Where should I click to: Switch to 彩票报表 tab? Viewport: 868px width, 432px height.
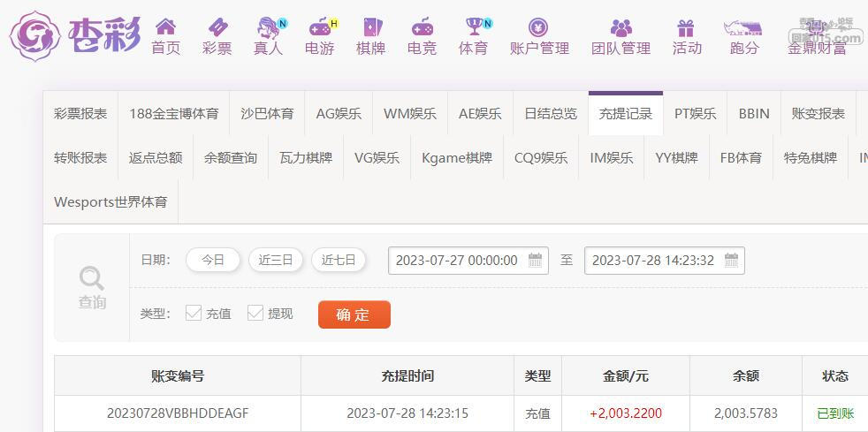coord(80,114)
